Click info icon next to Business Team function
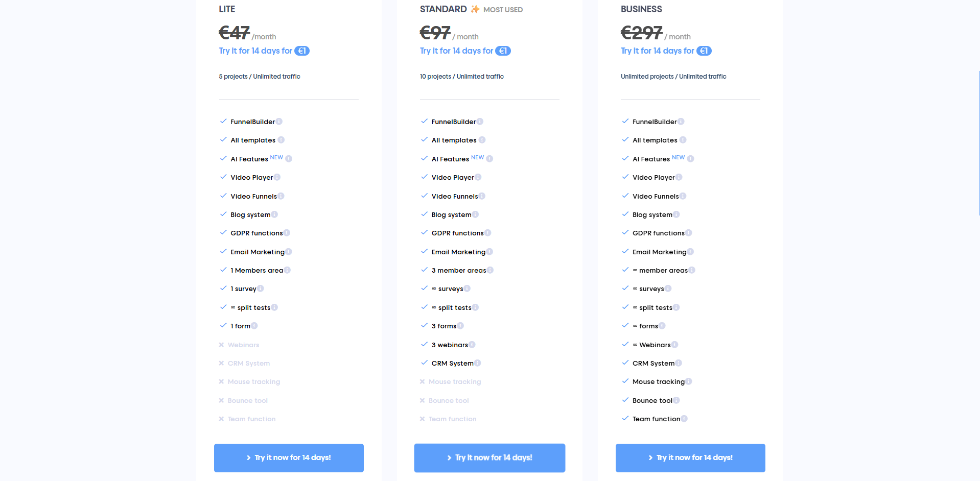The image size is (980, 481). [x=684, y=419]
